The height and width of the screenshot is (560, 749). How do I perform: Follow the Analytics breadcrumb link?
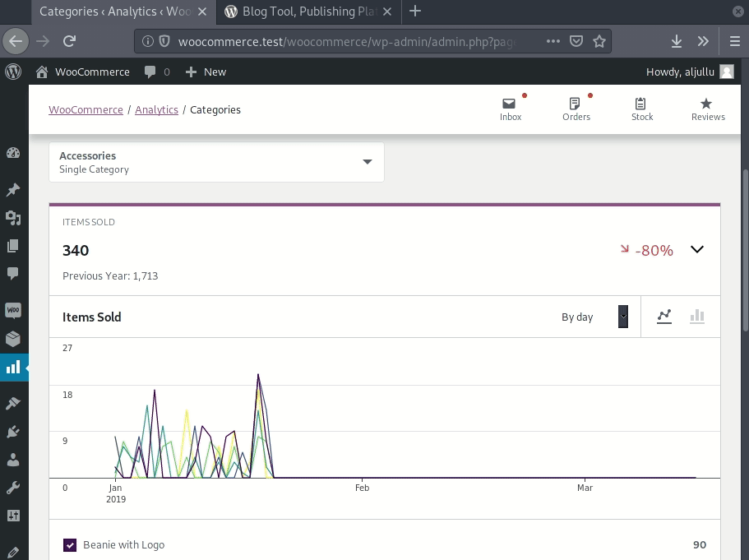pos(156,109)
